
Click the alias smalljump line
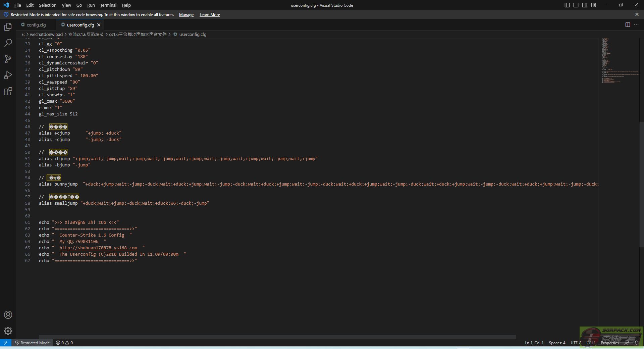(124, 203)
